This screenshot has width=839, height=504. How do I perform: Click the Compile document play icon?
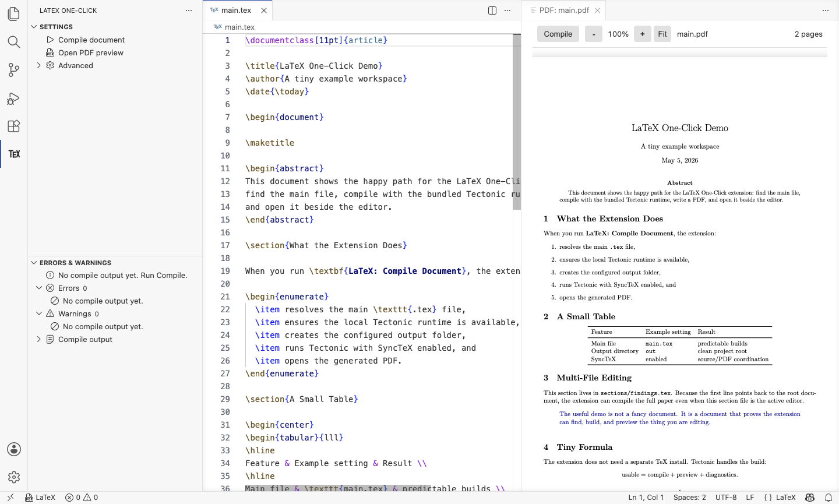[x=50, y=40]
